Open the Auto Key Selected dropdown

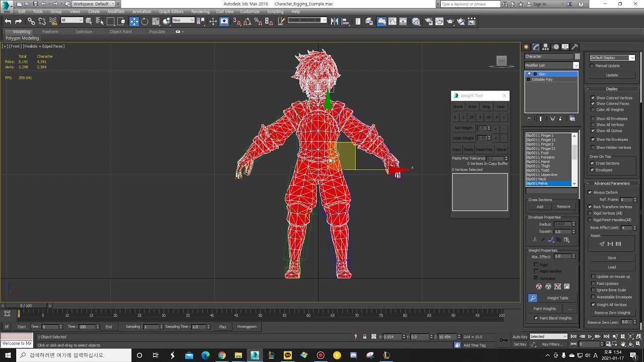click(548, 336)
